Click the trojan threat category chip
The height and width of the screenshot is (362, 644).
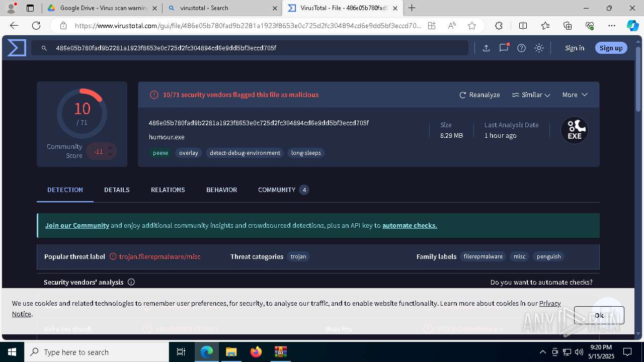pyautogui.click(x=298, y=256)
